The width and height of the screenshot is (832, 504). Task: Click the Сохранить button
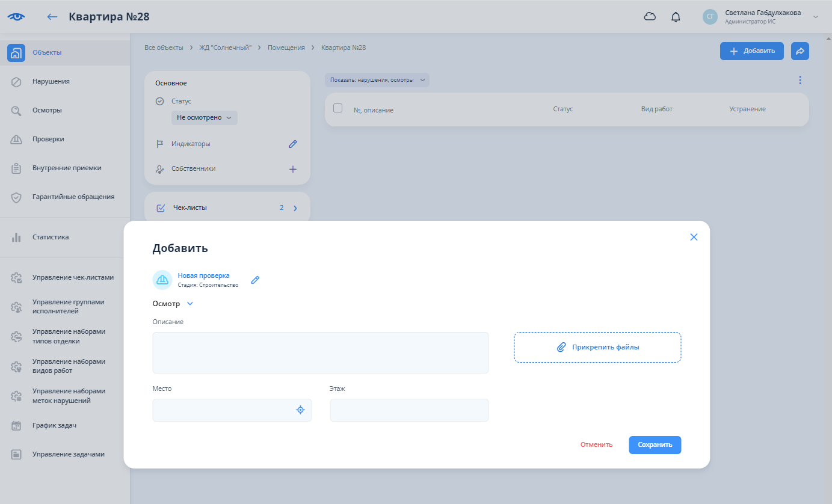[x=655, y=444]
